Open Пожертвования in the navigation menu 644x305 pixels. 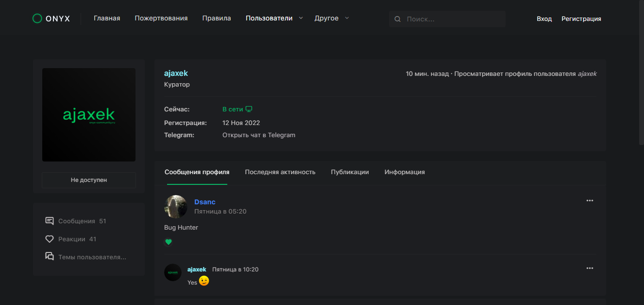(161, 18)
